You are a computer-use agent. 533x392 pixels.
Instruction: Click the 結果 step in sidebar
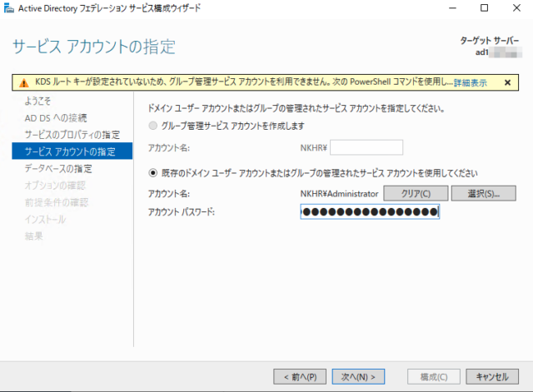click(x=34, y=236)
